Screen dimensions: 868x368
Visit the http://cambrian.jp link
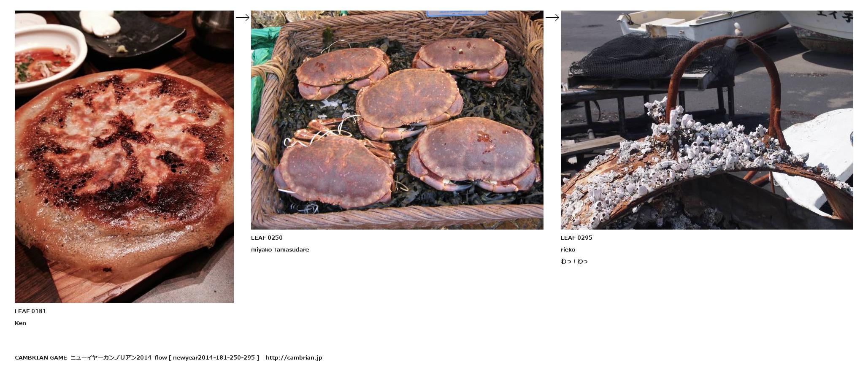click(294, 357)
